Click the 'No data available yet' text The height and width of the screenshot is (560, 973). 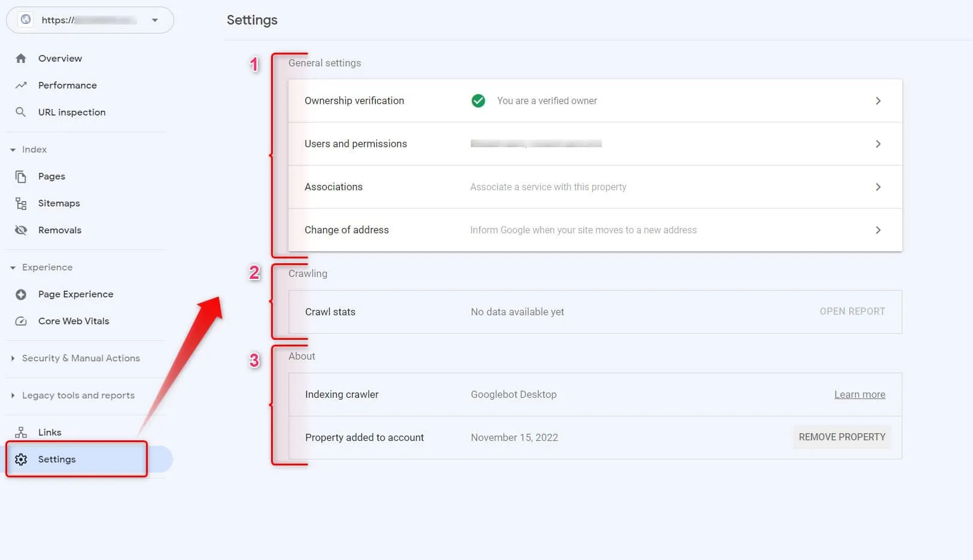pos(517,312)
